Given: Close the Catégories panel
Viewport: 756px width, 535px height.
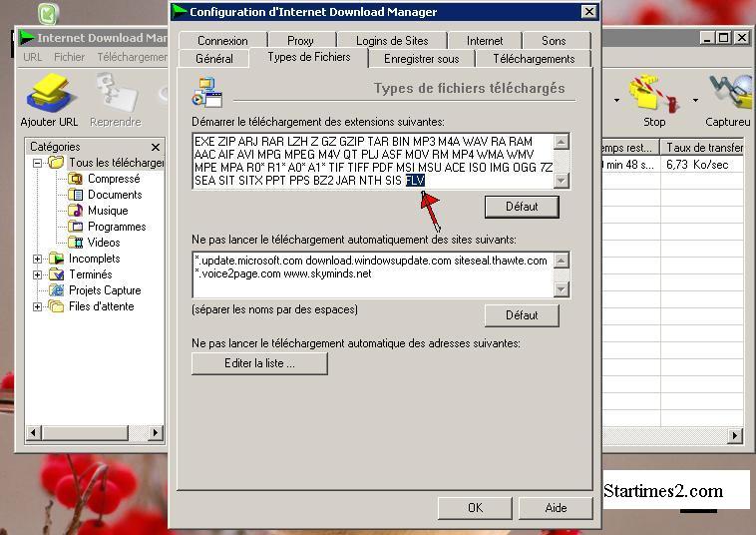Looking at the screenshot, I should [156, 147].
